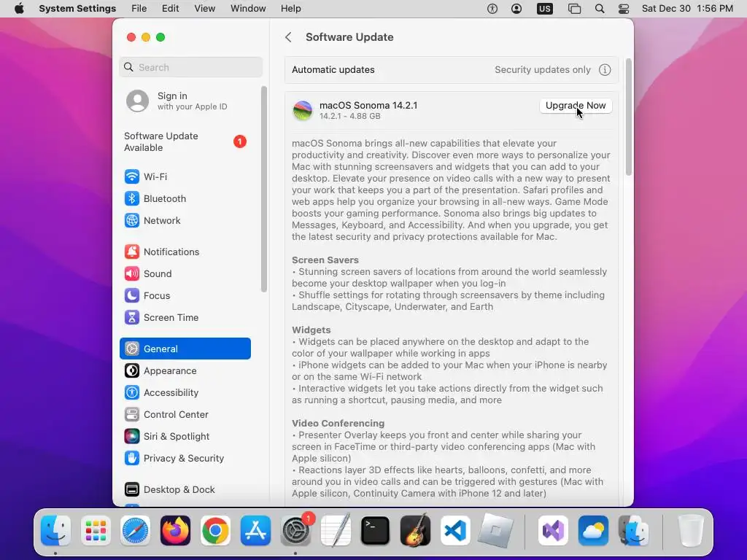Viewport: 747px width, 560px height.
Task: Click the Video Conferencing heading
Action: point(338,424)
